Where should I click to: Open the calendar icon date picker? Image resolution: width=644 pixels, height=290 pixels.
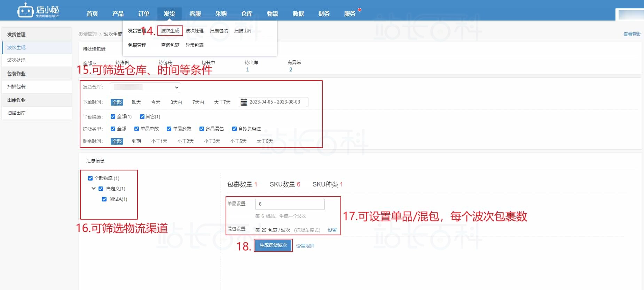pyautogui.click(x=244, y=102)
